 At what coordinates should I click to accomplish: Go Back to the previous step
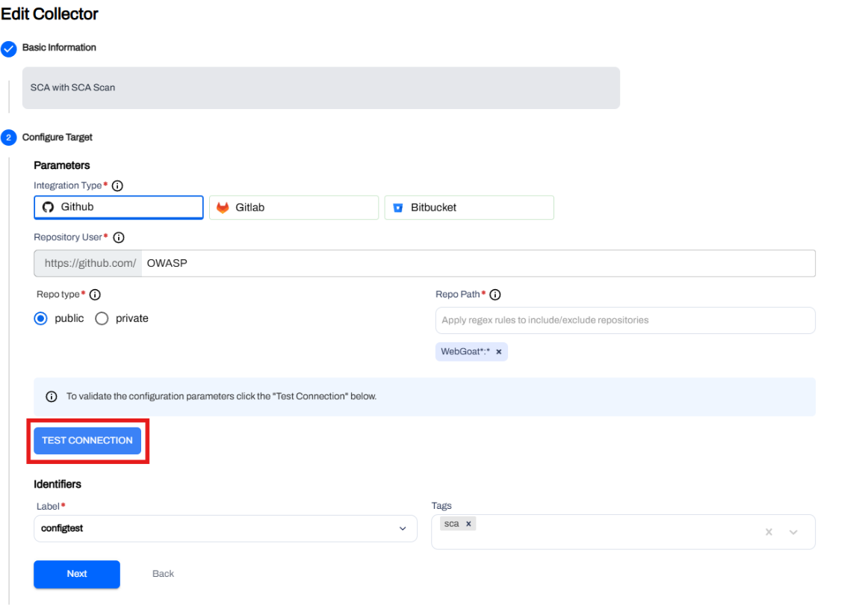[163, 574]
